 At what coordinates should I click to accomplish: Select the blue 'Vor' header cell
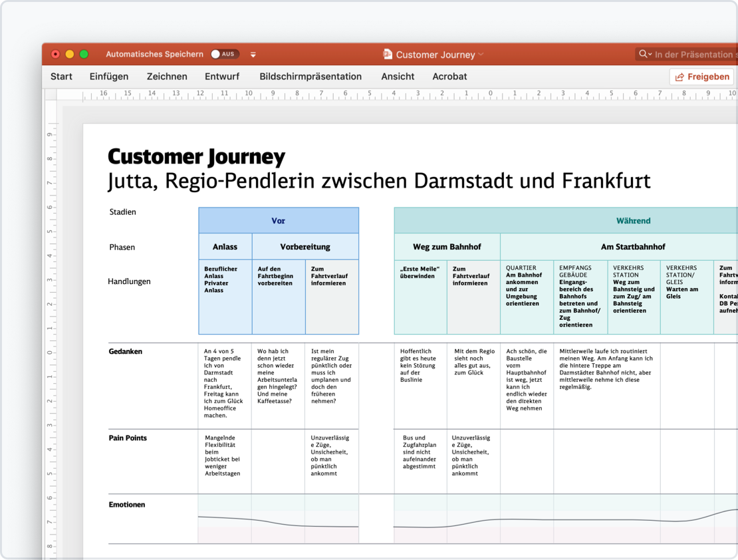[x=278, y=221]
